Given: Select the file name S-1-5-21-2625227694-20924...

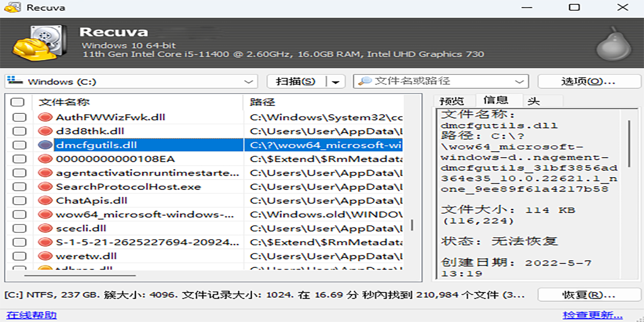Looking at the screenshot, I should coord(148,243).
